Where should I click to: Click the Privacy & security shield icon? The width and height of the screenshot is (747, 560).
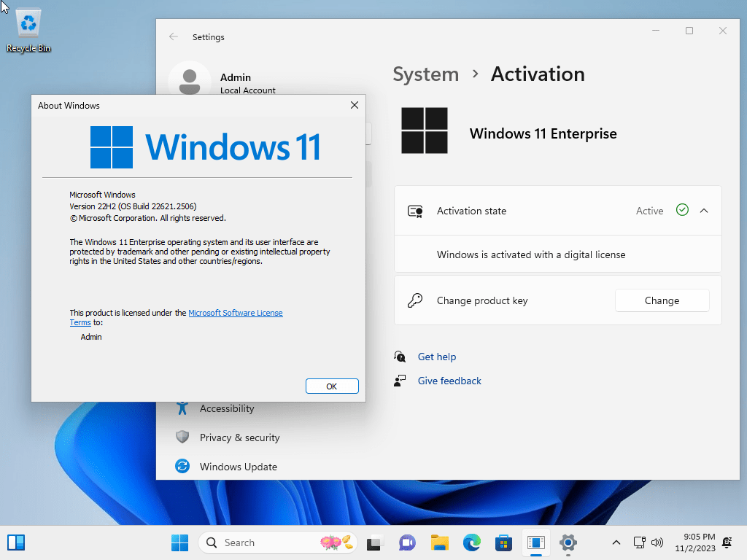[182, 437]
